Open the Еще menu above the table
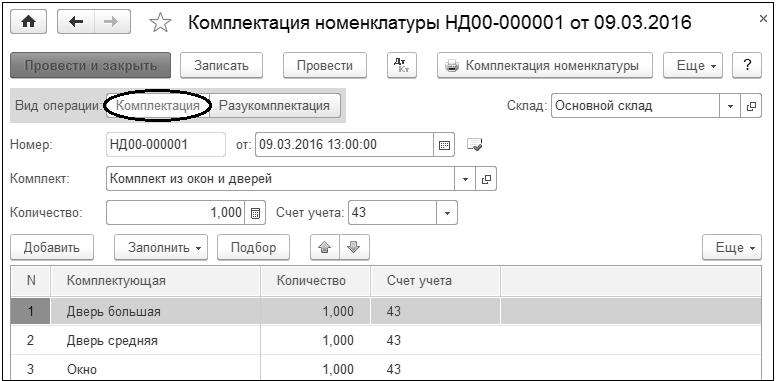The image size is (776, 381). tap(732, 247)
